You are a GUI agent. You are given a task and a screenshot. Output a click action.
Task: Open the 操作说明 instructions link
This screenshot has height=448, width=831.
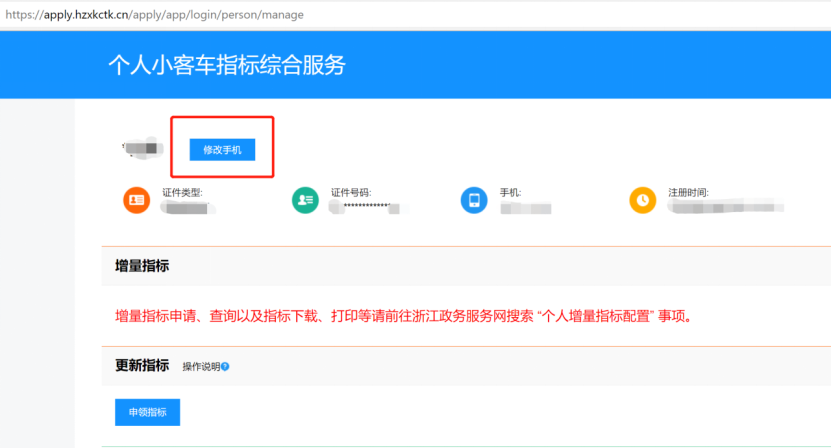[201, 367]
